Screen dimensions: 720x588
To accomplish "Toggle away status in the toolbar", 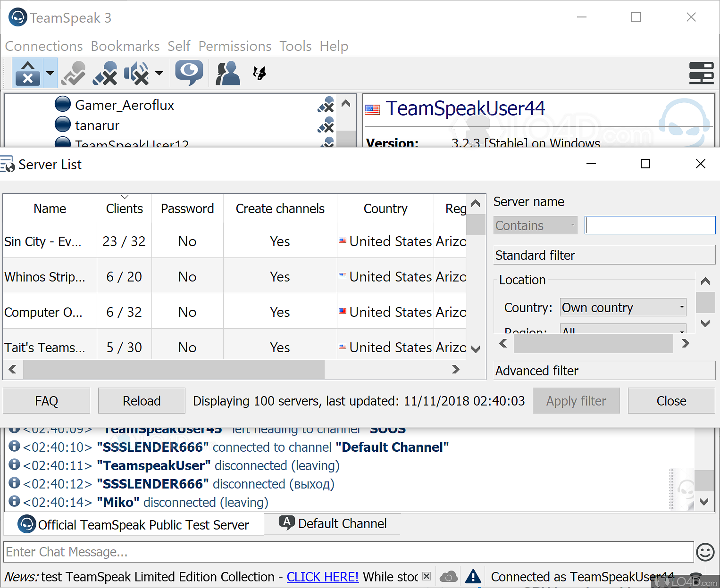I will coord(28,74).
